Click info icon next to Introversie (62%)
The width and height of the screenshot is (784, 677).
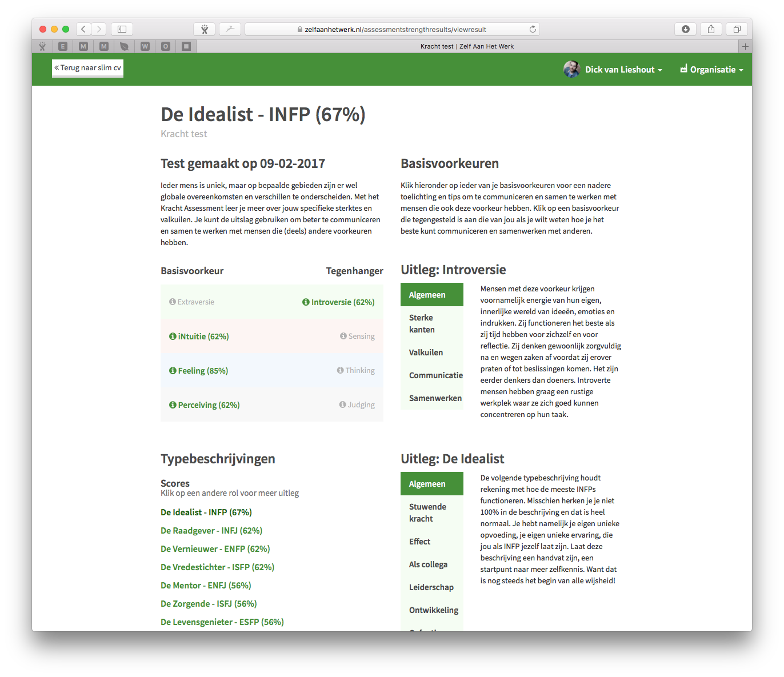(306, 302)
